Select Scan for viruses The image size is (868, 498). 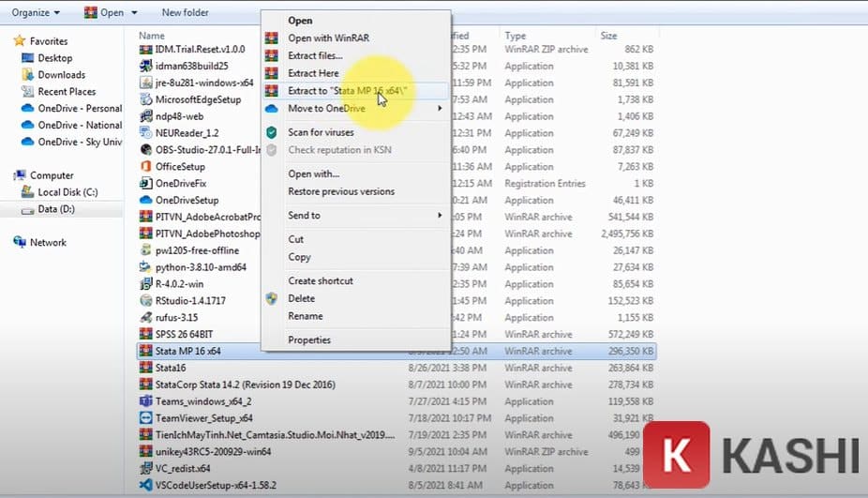point(321,132)
